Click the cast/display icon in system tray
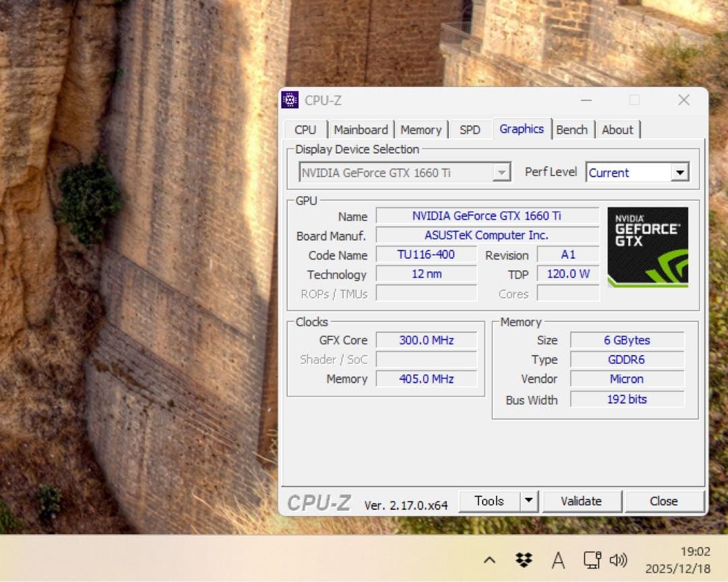Viewport: 728px width, 582px height. tap(591, 560)
